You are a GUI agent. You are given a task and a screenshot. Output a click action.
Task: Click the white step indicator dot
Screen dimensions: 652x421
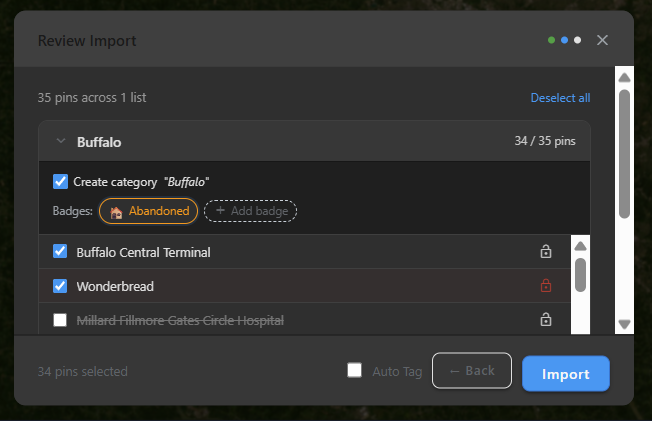coord(577,40)
